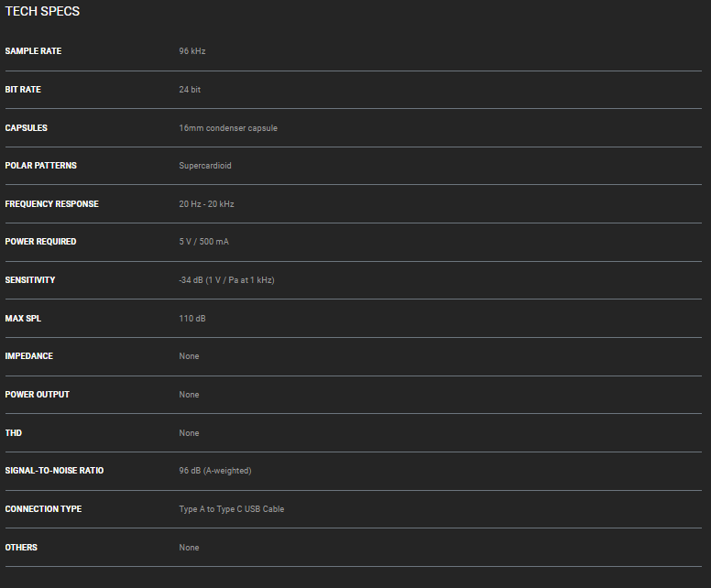This screenshot has height=588, width=711.
Task: Select the 20 Hz - 20 kHz value
Action: [206, 204]
